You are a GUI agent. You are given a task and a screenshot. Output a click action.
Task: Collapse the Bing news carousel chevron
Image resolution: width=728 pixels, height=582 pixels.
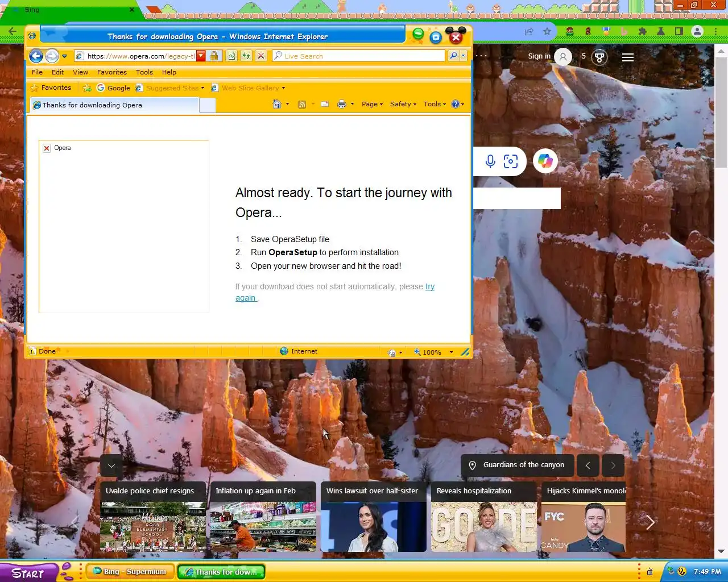[x=111, y=465]
